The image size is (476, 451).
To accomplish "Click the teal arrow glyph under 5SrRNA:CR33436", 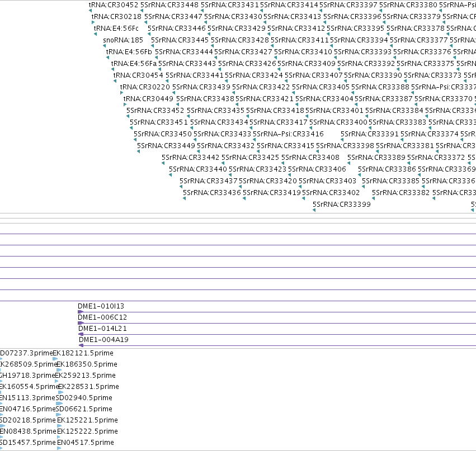I will [x=184, y=198].
